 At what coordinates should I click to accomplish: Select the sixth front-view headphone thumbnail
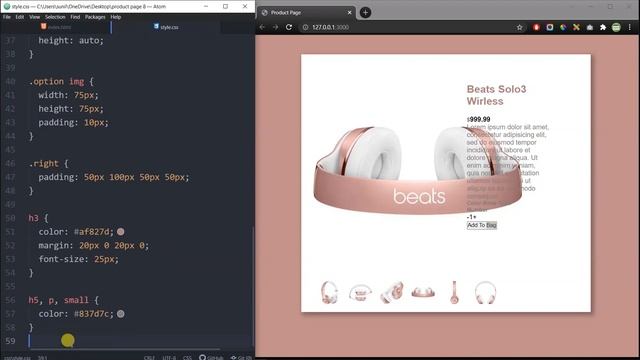coord(485,292)
